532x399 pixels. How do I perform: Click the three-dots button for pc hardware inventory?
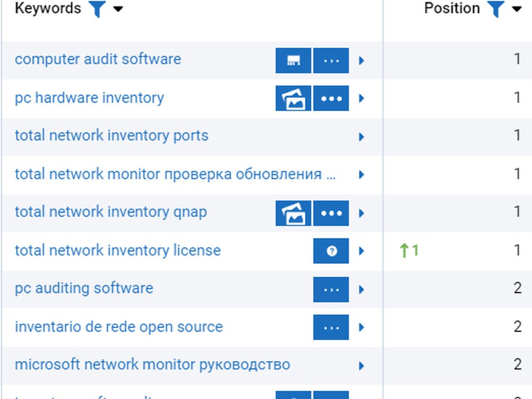point(331,98)
